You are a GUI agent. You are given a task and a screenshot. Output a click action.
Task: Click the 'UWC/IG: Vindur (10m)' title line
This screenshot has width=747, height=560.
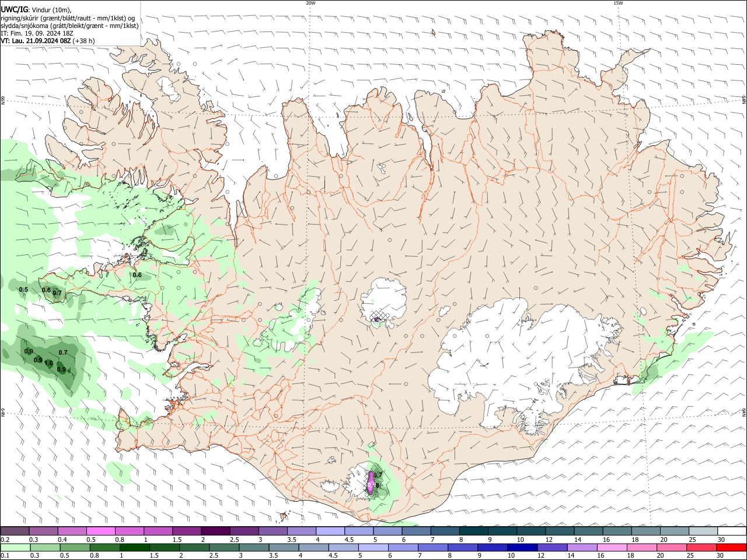(x=36, y=10)
